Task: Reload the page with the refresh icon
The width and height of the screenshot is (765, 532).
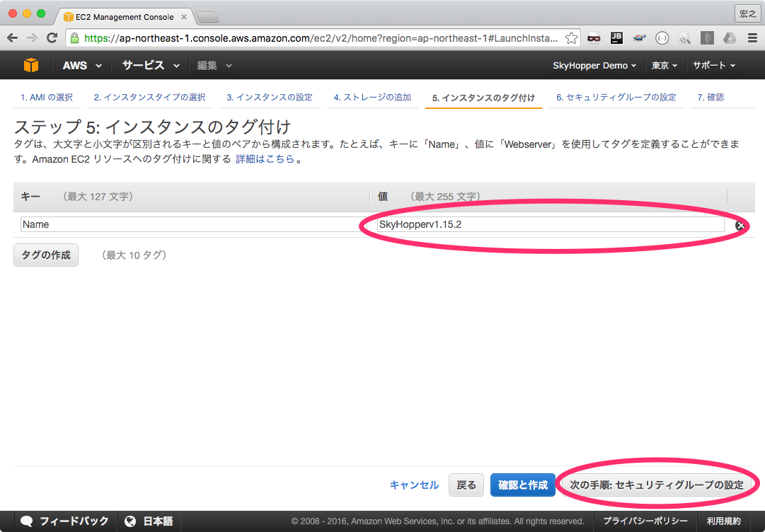Action: pyautogui.click(x=52, y=38)
